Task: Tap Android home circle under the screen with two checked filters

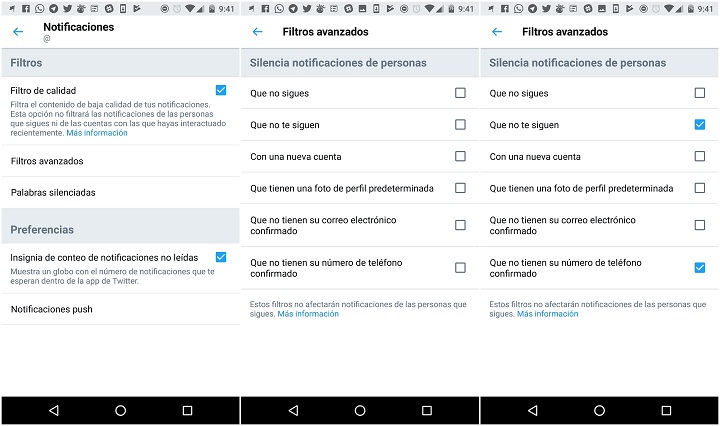Action: (x=599, y=410)
